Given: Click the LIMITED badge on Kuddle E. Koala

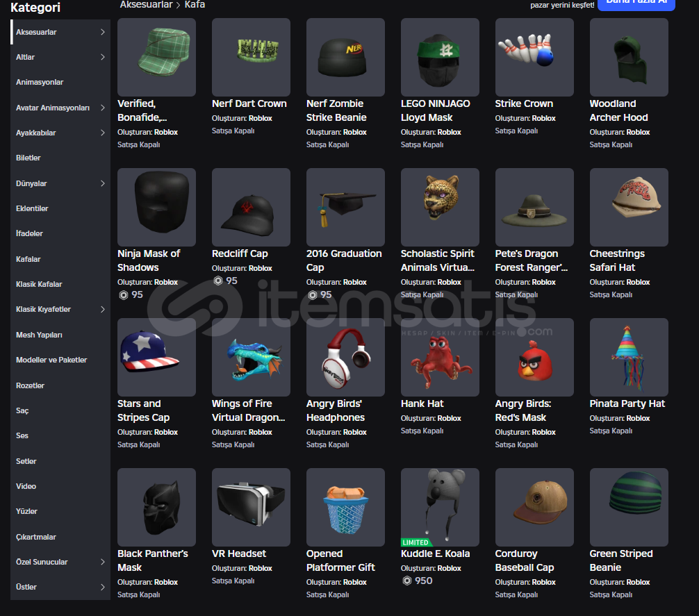Looking at the screenshot, I should pos(417,542).
